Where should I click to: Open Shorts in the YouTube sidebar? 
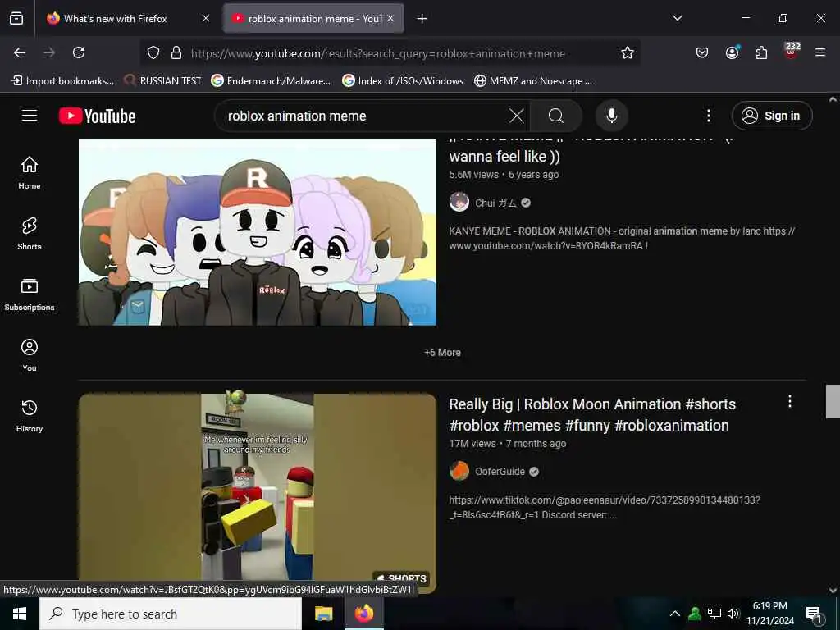pos(30,234)
